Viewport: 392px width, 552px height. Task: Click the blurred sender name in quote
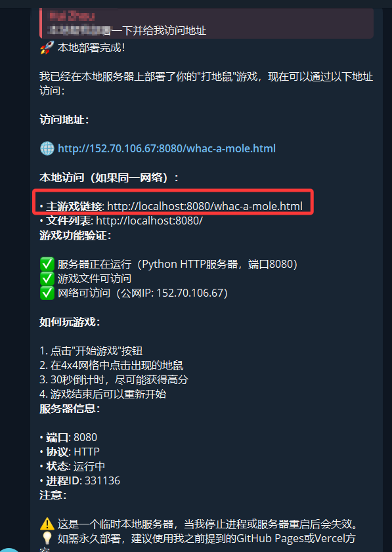72,16
